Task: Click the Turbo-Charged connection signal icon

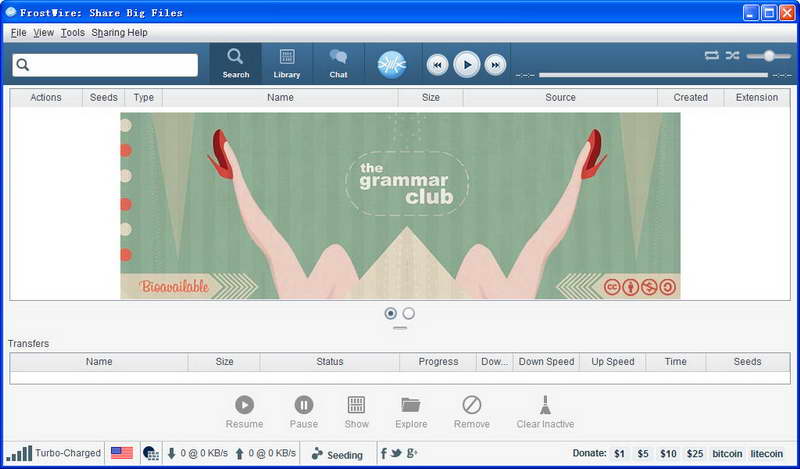Action: pos(19,453)
